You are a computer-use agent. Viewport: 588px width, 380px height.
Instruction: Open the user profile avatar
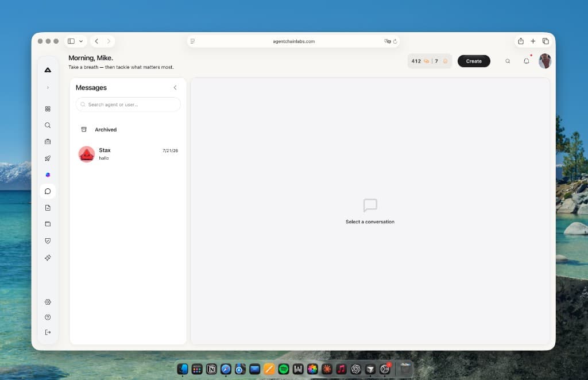click(x=544, y=61)
